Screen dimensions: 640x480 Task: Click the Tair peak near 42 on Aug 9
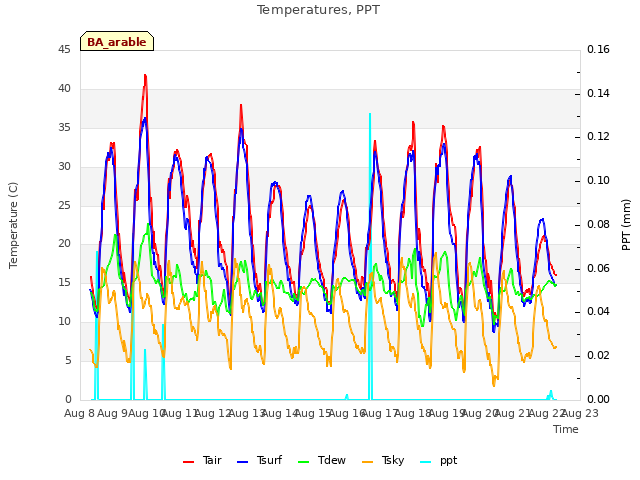click(145, 76)
